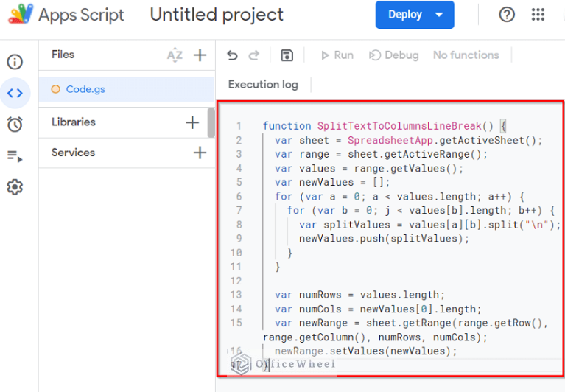The image size is (565, 392).
Task: Click code line 'newValues.push(splitValues);'
Action: 384,239
